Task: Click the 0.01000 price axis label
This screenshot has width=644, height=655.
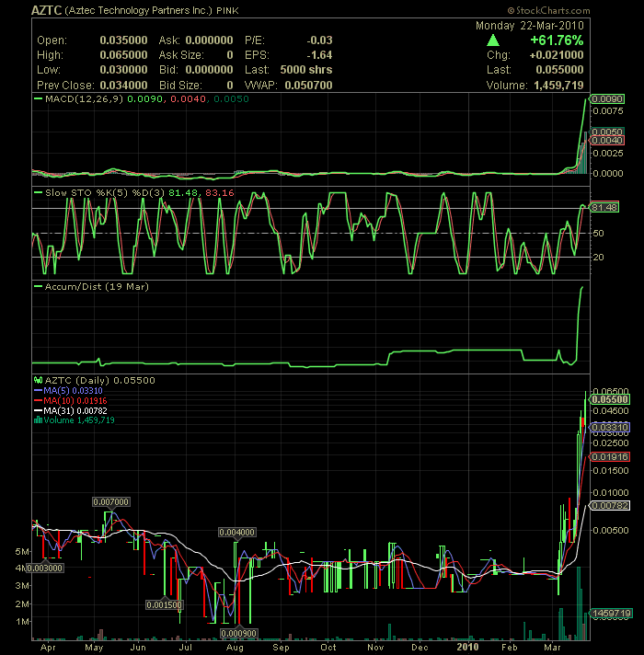Action: (x=610, y=493)
